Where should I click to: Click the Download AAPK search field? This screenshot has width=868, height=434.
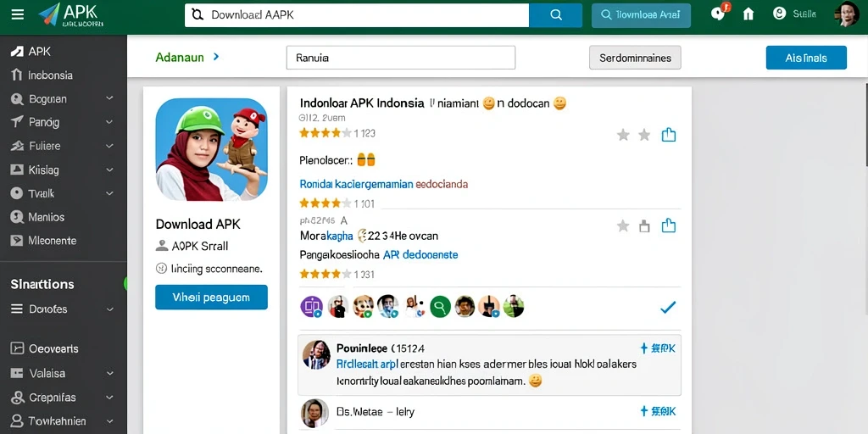pos(357,15)
